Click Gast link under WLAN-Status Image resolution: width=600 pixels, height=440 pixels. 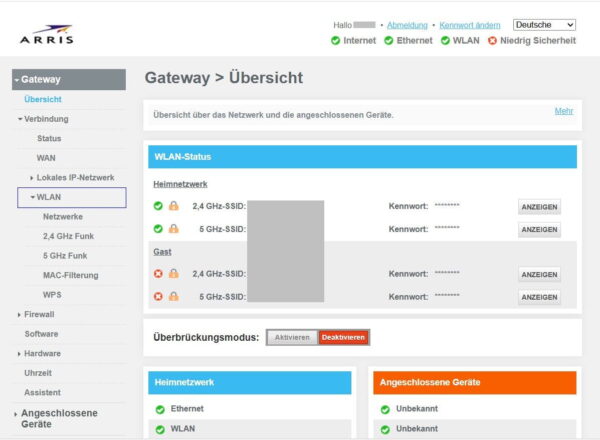[162, 252]
